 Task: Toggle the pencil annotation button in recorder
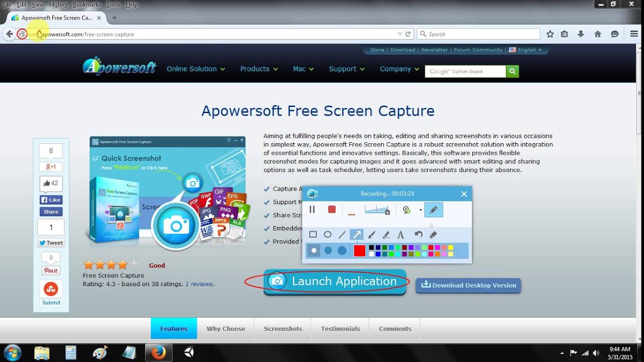[433, 210]
